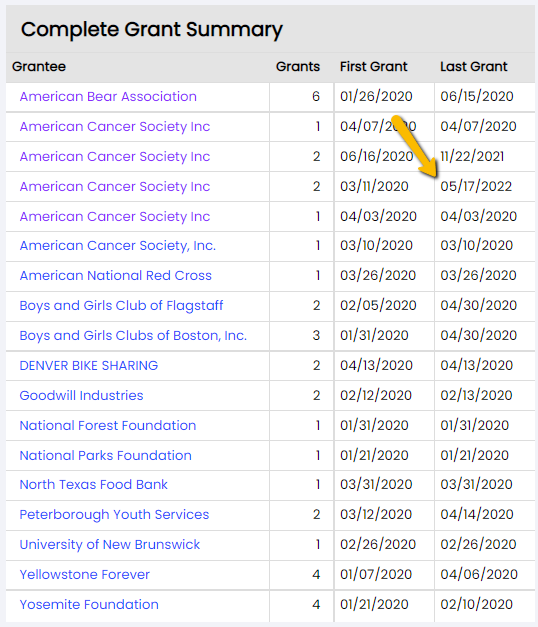The width and height of the screenshot is (538, 627).
Task: Open the DENVER BIKE SHARING grantee link
Action: [x=89, y=365]
